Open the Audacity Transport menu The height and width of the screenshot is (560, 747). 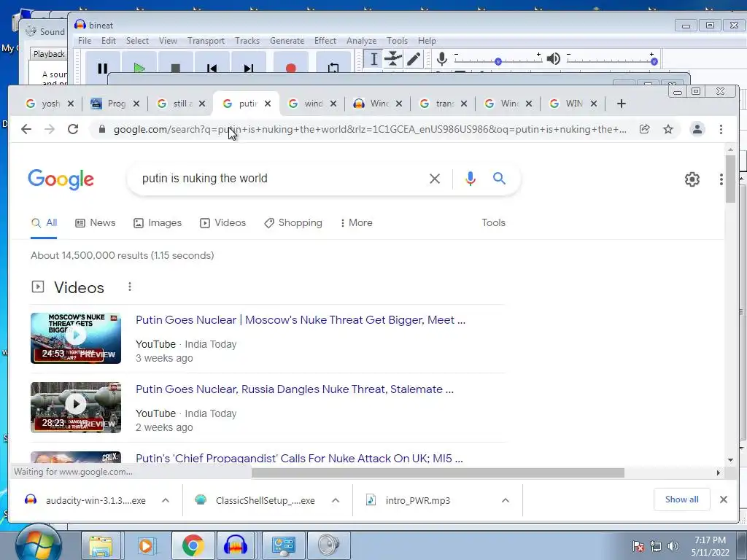click(x=206, y=41)
